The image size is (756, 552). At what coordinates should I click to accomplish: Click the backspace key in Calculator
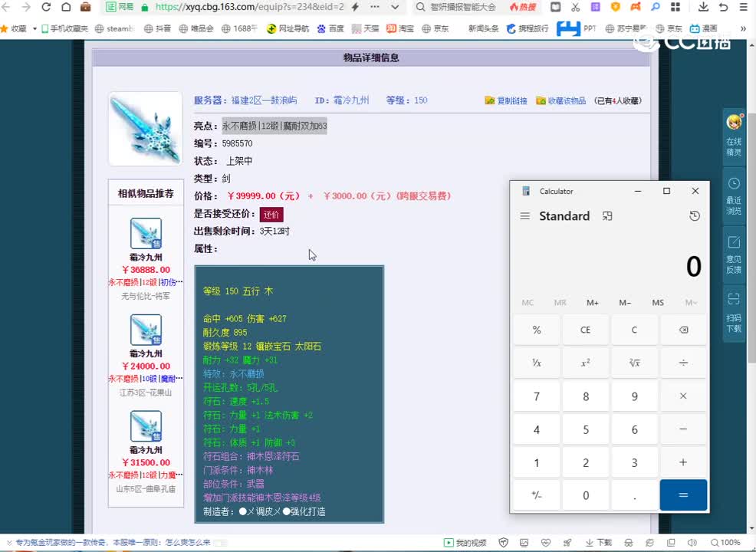click(683, 330)
